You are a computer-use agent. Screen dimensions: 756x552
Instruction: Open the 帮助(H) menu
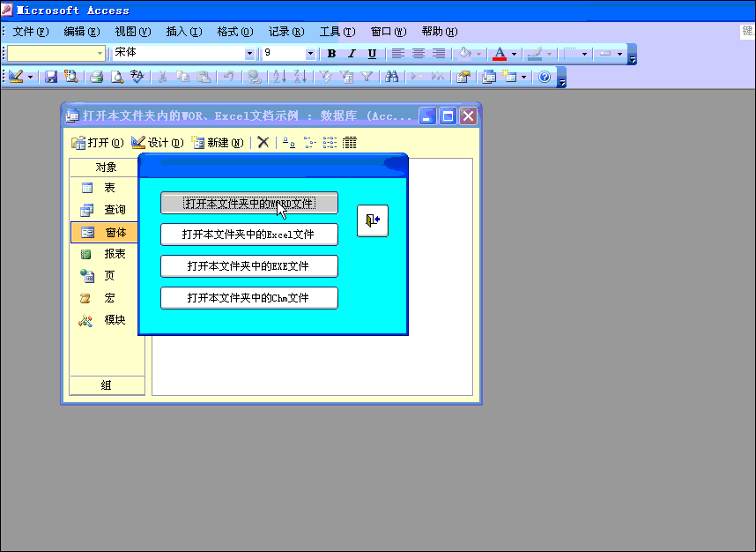(x=439, y=32)
